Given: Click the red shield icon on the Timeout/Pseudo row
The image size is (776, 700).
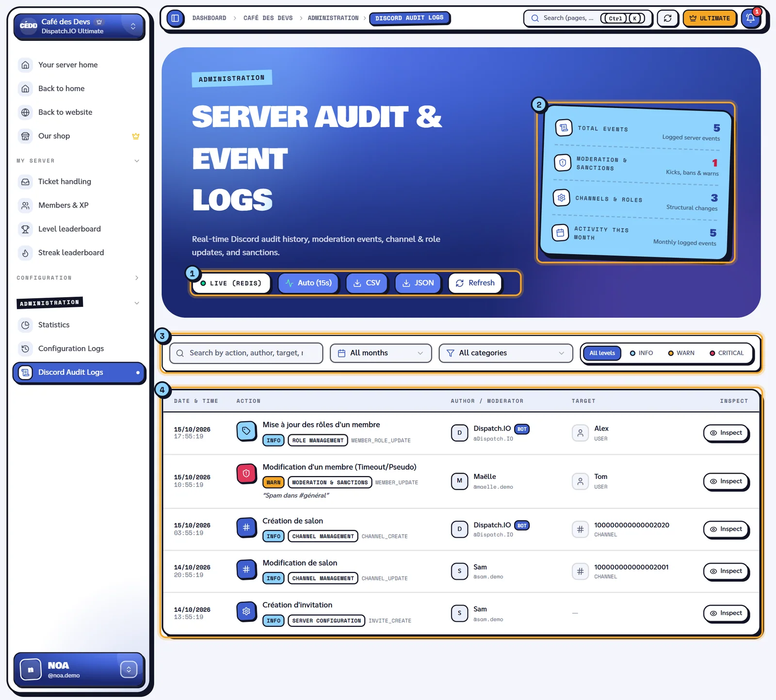Looking at the screenshot, I should tap(246, 474).
